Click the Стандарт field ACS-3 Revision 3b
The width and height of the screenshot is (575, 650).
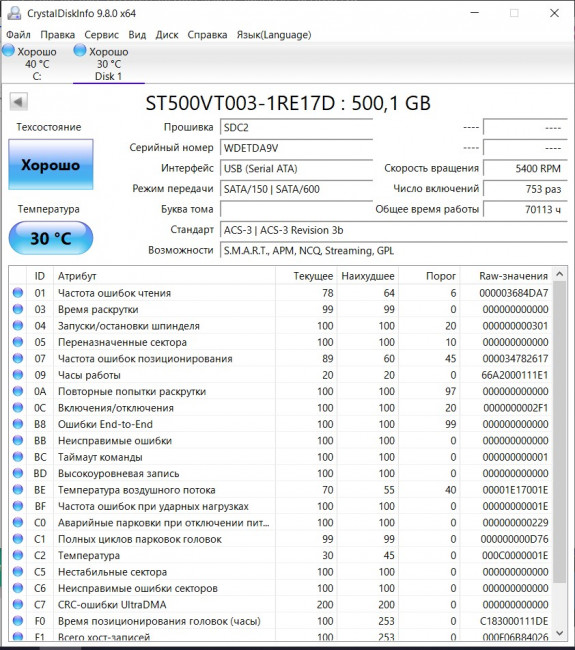tap(393, 230)
